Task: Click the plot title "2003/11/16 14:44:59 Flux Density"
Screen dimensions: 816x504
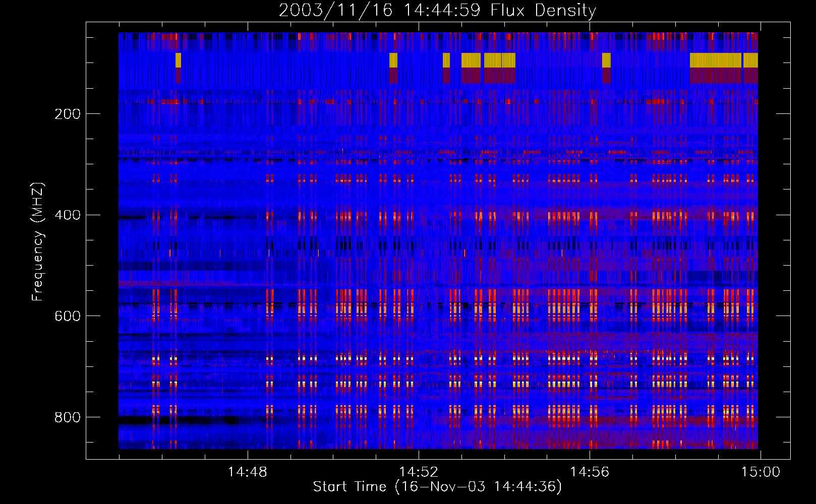Action: (x=438, y=10)
